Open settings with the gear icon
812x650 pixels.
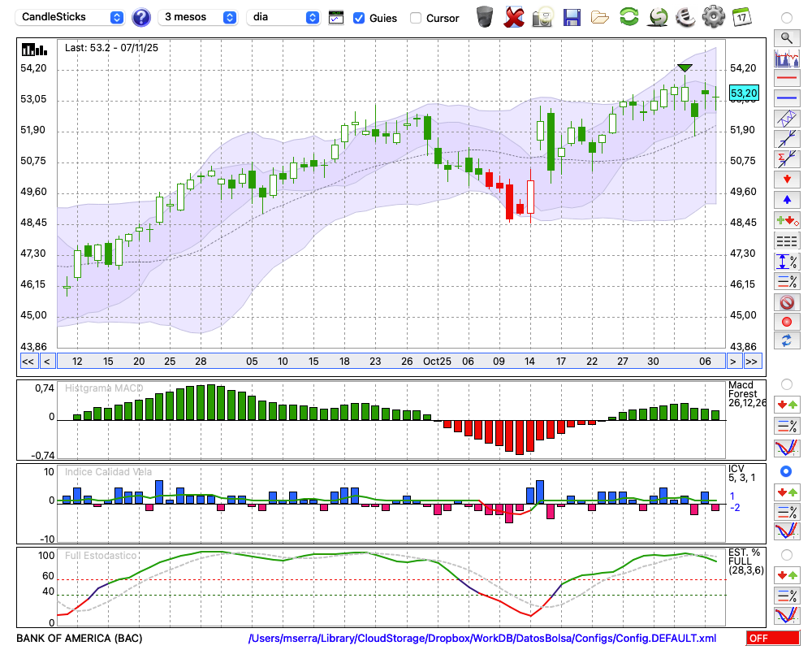coord(714,16)
